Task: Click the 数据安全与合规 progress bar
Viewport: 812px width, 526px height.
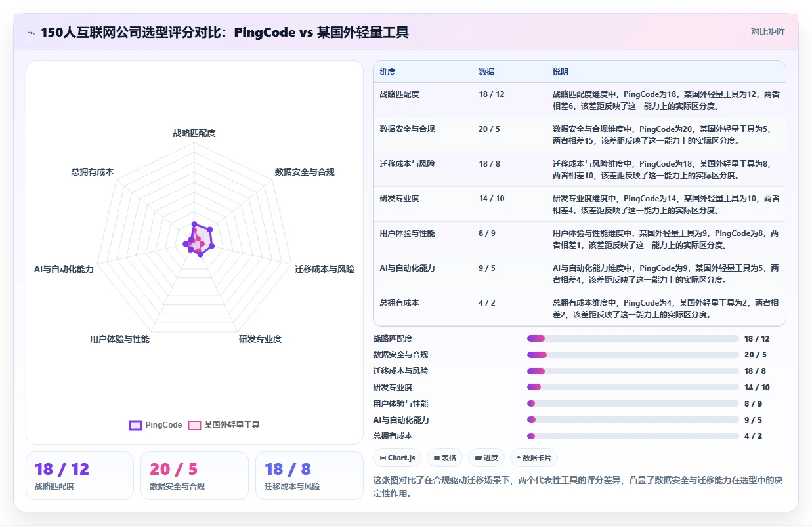Action: 633,355
